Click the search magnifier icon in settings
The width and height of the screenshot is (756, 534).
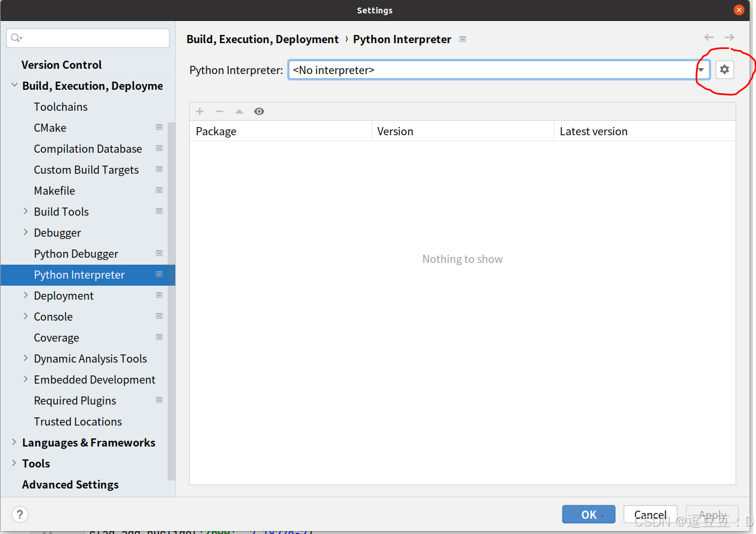pos(16,38)
